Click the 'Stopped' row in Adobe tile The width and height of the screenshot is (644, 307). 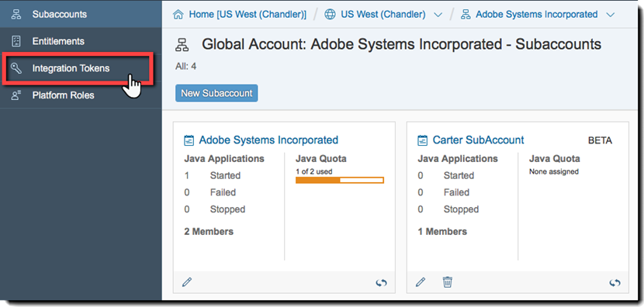coord(214,209)
